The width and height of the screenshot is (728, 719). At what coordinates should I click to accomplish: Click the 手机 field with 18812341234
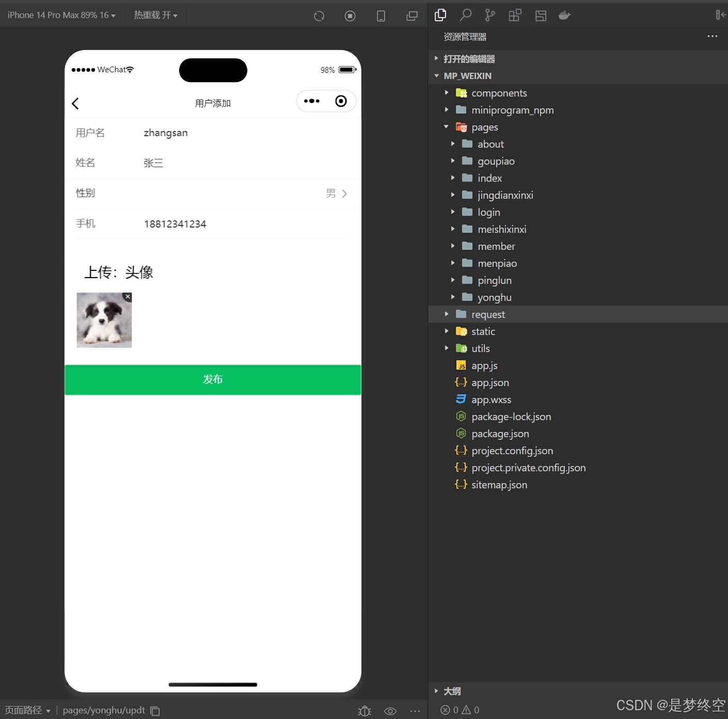pos(213,224)
